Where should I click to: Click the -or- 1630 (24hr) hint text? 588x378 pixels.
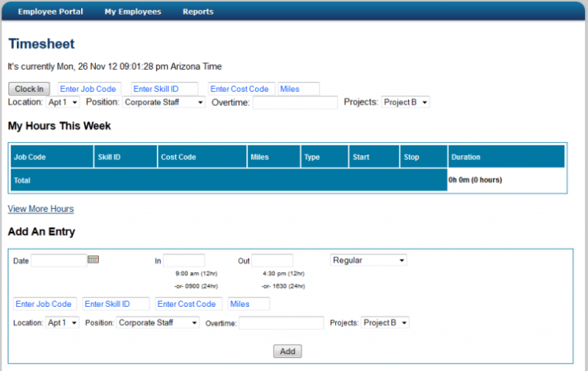pyautogui.click(x=283, y=286)
